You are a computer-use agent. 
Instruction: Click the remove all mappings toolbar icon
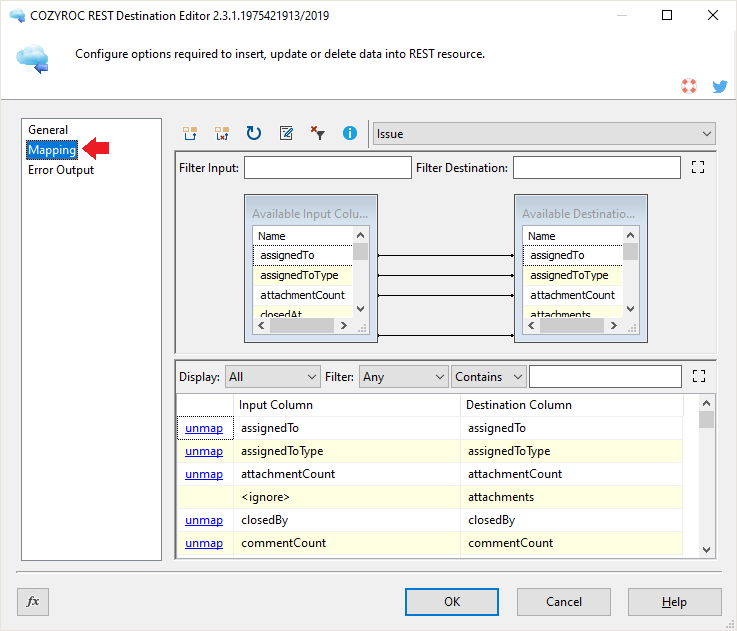[x=222, y=133]
